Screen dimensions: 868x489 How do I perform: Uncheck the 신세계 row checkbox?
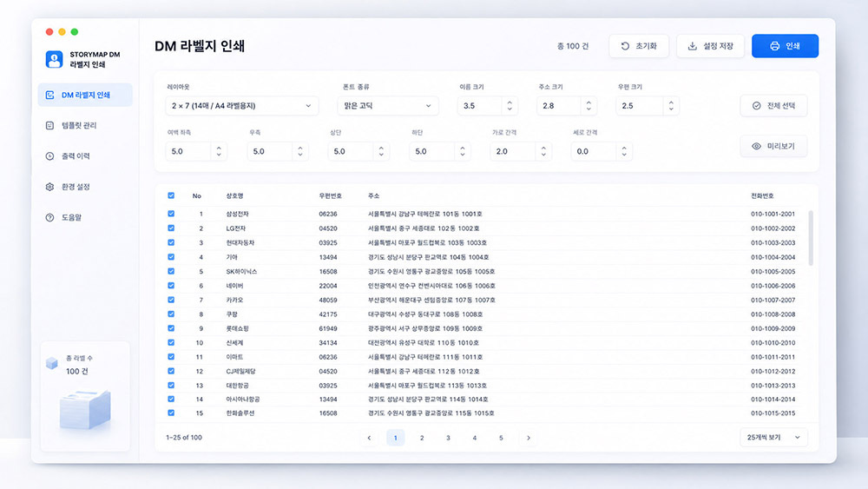tap(171, 342)
